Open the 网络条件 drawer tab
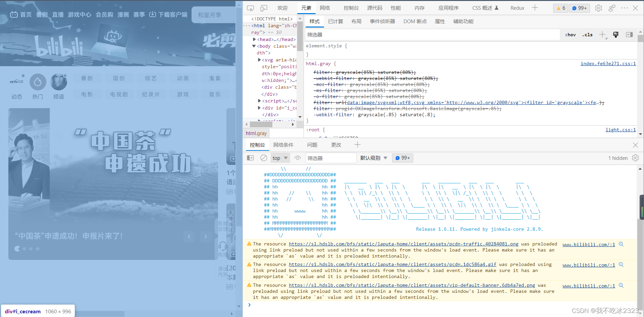Image resolution: width=644 pixels, height=317 pixels. coord(283,145)
